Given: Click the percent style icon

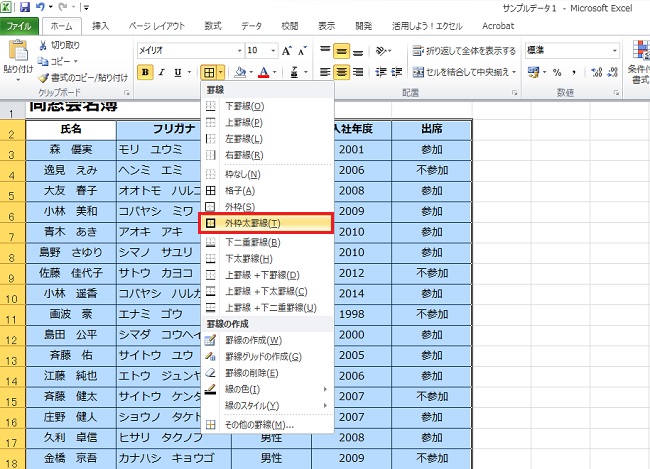Looking at the screenshot, I should (557, 72).
